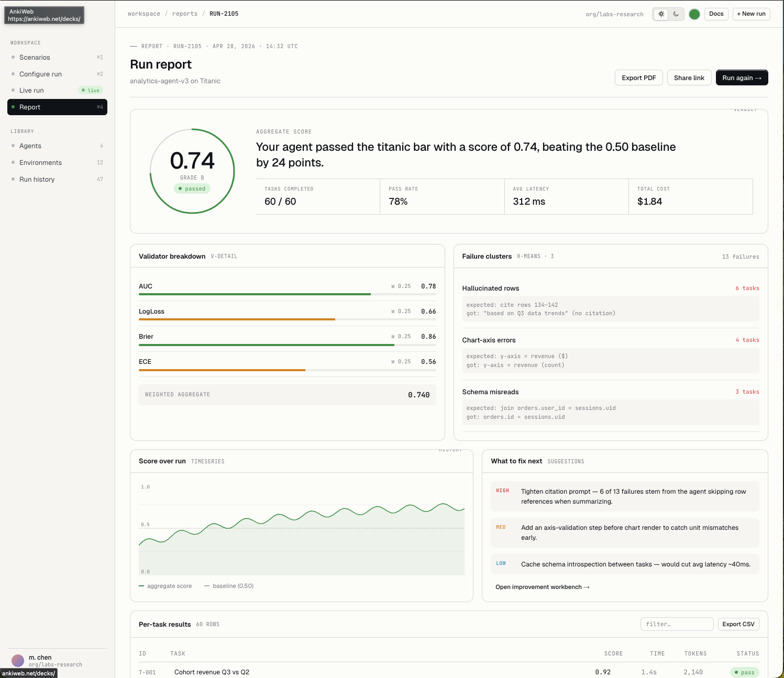The width and height of the screenshot is (784, 678).
Task: Click the aggregate score legend entry
Action: point(165,586)
